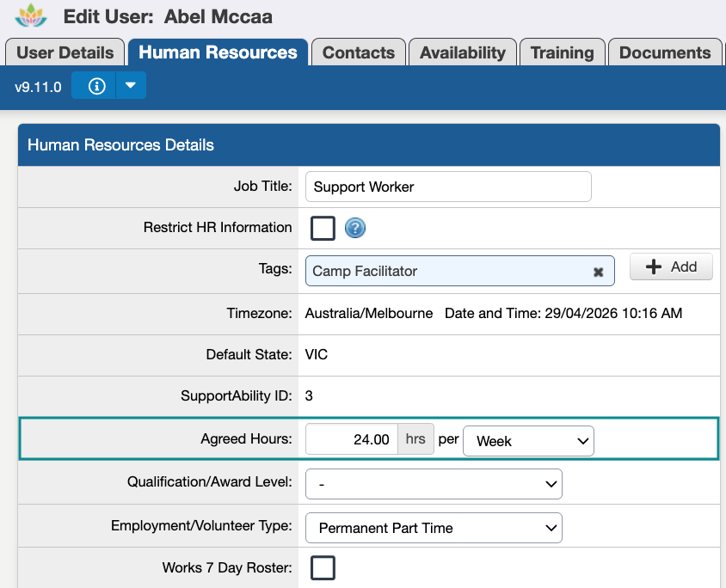The width and height of the screenshot is (726, 588).
Task: Open the Contacts tab
Action: pos(358,52)
